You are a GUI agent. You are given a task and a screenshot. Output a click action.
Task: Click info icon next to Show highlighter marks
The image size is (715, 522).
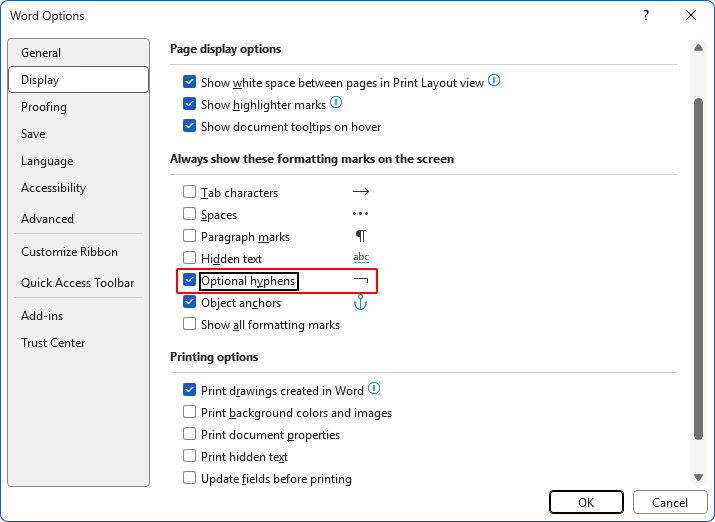click(x=336, y=103)
